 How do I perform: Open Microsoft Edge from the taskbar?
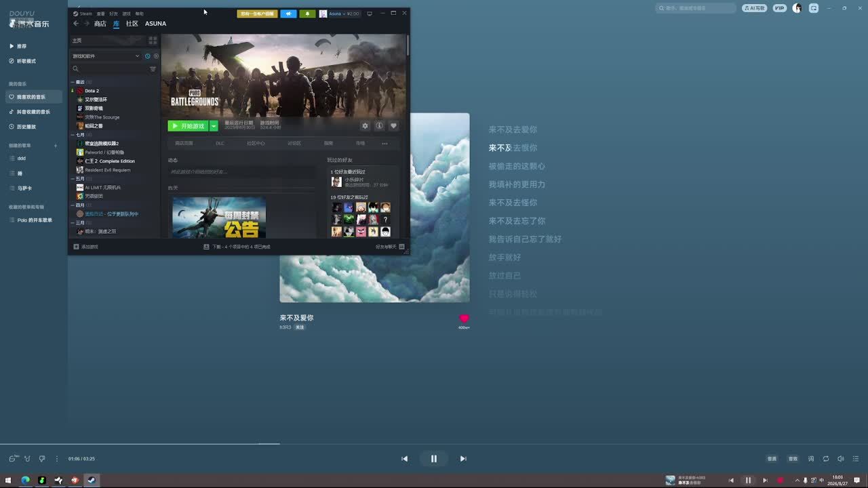[x=25, y=480]
